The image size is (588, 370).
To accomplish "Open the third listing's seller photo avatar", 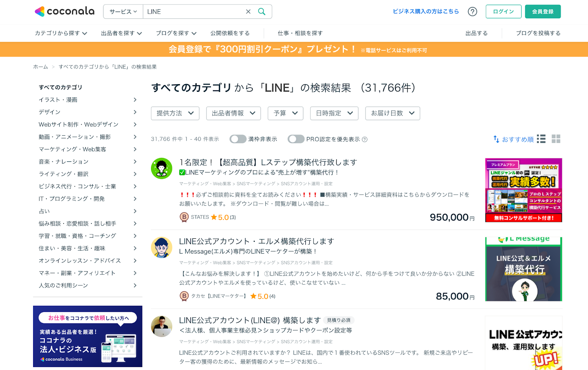I will click(x=162, y=326).
